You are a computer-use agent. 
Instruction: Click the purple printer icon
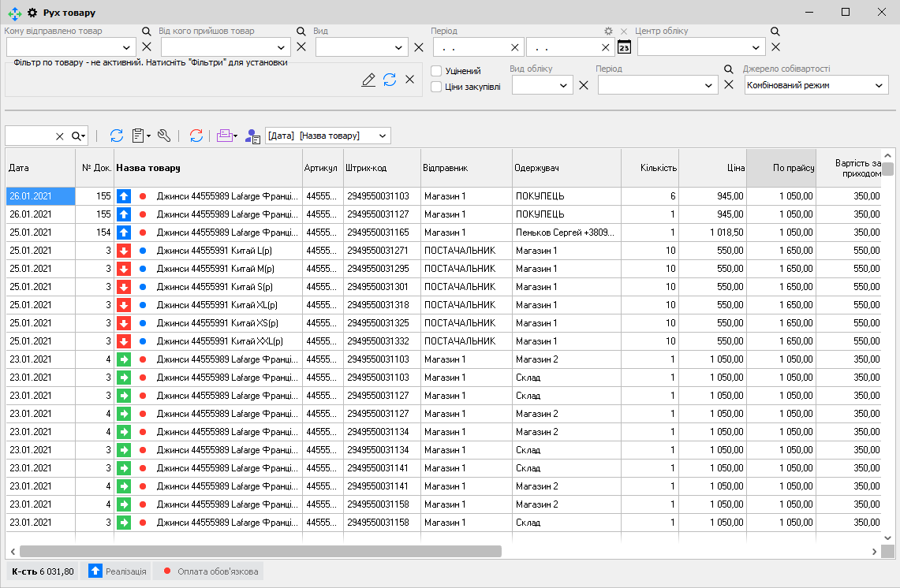[x=224, y=136]
